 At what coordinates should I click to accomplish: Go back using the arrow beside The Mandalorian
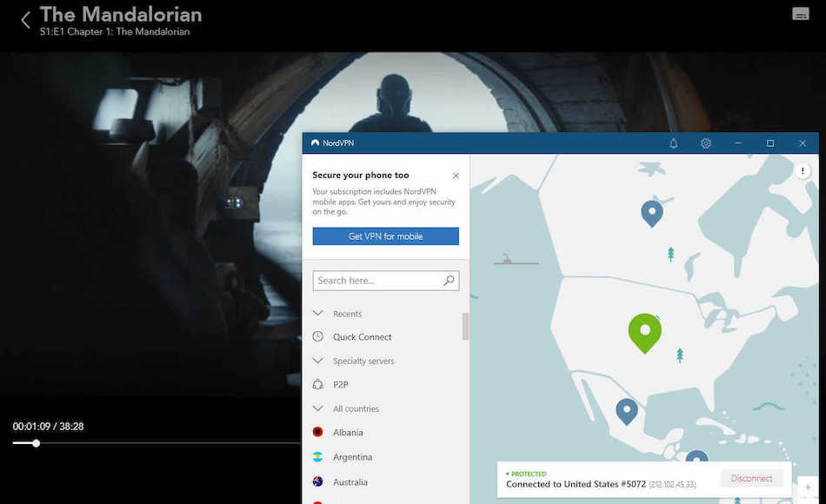[x=25, y=20]
